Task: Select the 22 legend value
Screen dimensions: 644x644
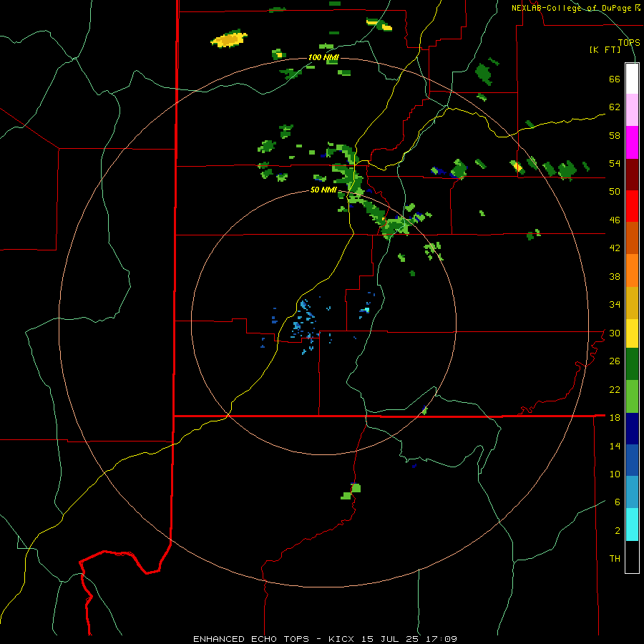Action: point(615,389)
